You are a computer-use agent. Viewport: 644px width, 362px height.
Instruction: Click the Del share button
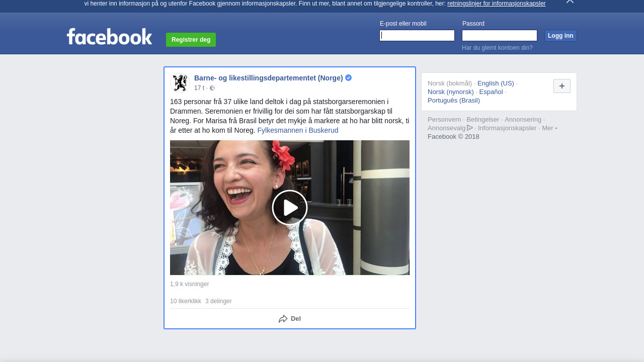290,319
